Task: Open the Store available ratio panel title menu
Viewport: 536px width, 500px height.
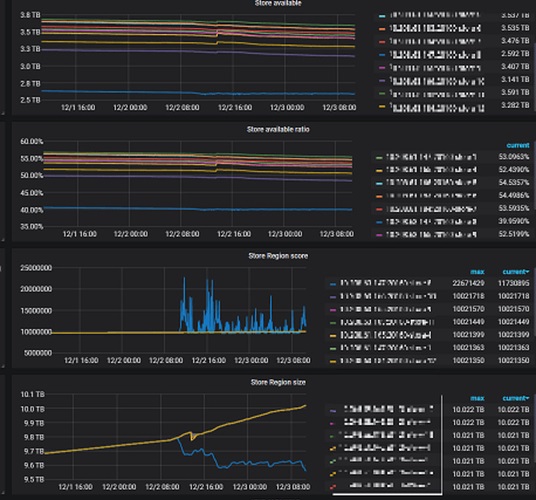Action: tap(278, 129)
